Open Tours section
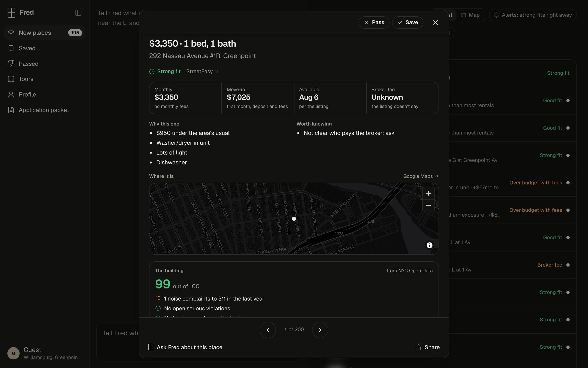 tap(45, 79)
